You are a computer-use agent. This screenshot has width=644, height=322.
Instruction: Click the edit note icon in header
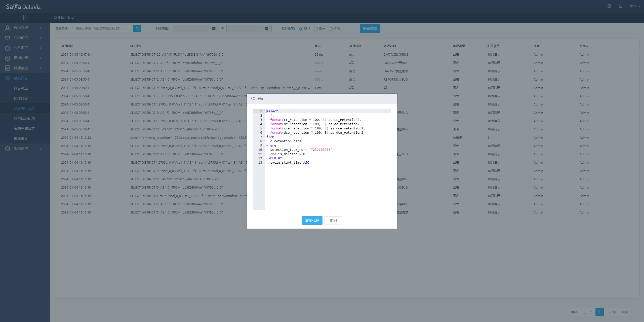[609, 6]
